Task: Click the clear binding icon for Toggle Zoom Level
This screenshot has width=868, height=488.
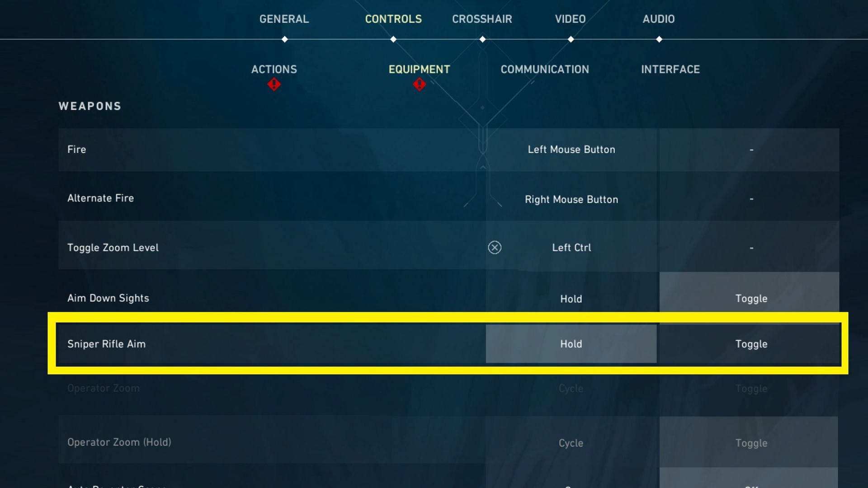Action: click(x=494, y=247)
